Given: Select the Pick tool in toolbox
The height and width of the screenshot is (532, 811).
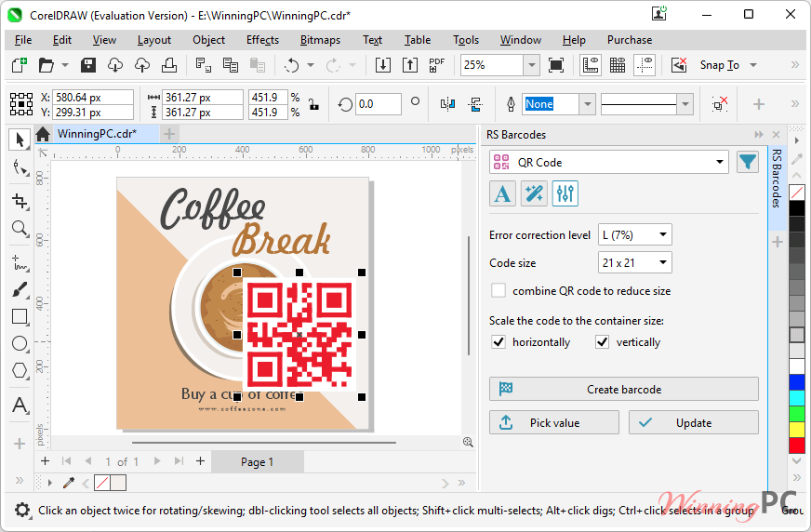Looking at the screenshot, I should pos(20,140).
